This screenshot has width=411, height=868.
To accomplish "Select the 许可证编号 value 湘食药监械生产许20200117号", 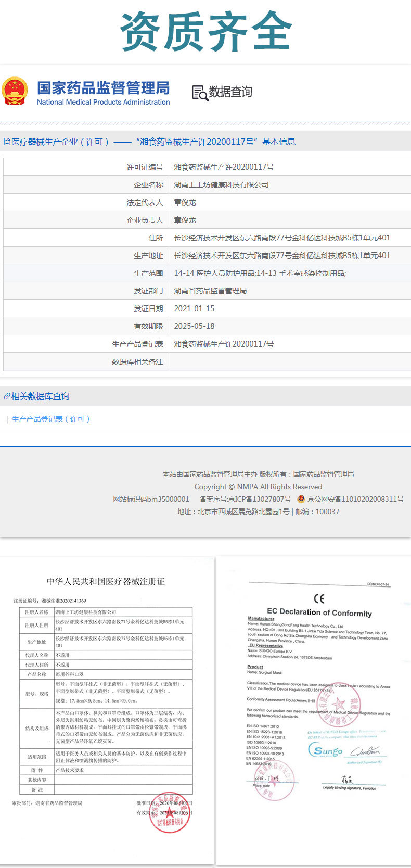I will (x=224, y=167).
